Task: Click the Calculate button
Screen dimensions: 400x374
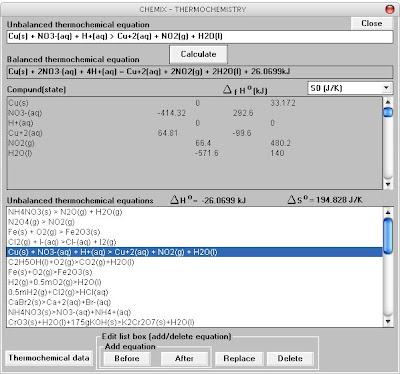Action: coord(198,54)
